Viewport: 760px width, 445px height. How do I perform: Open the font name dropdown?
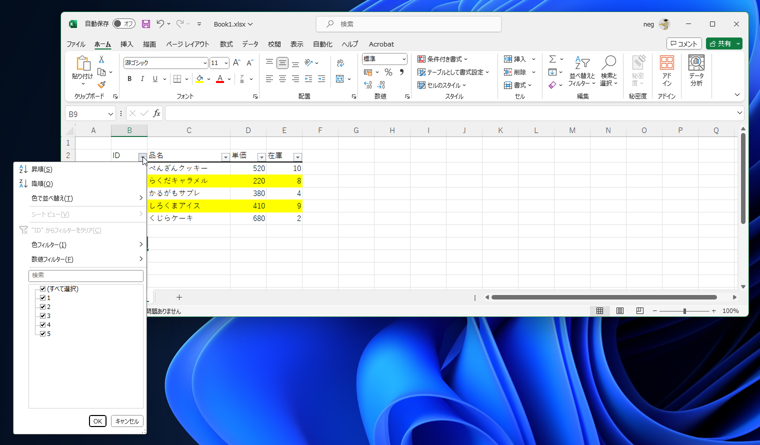point(205,63)
